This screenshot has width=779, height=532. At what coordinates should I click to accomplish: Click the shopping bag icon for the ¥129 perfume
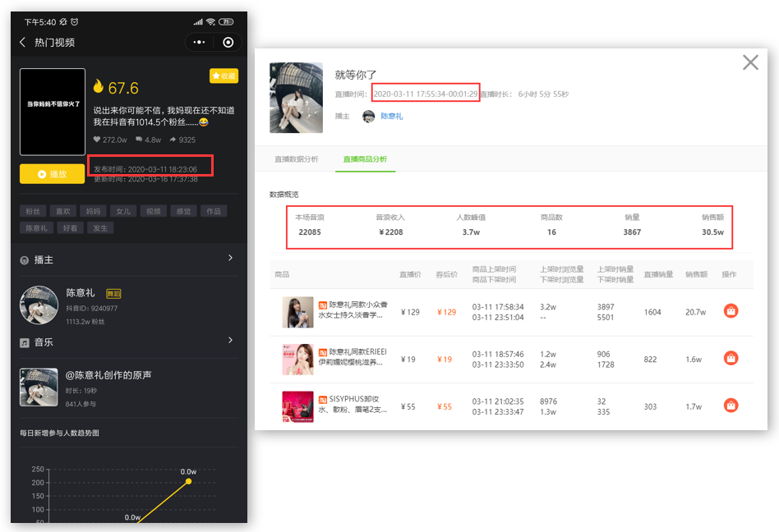[x=731, y=312]
